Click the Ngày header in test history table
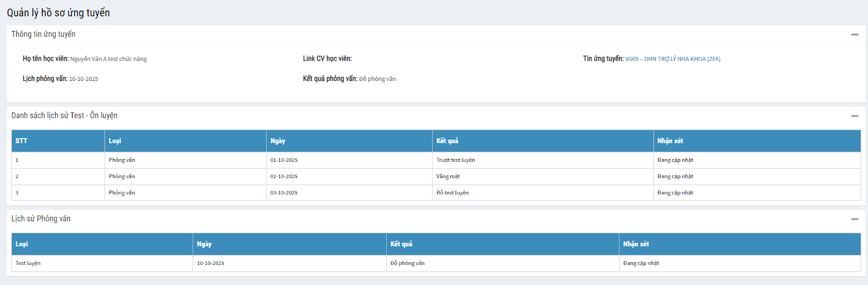Viewport: 868px width, 285px height. click(x=278, y=141)
